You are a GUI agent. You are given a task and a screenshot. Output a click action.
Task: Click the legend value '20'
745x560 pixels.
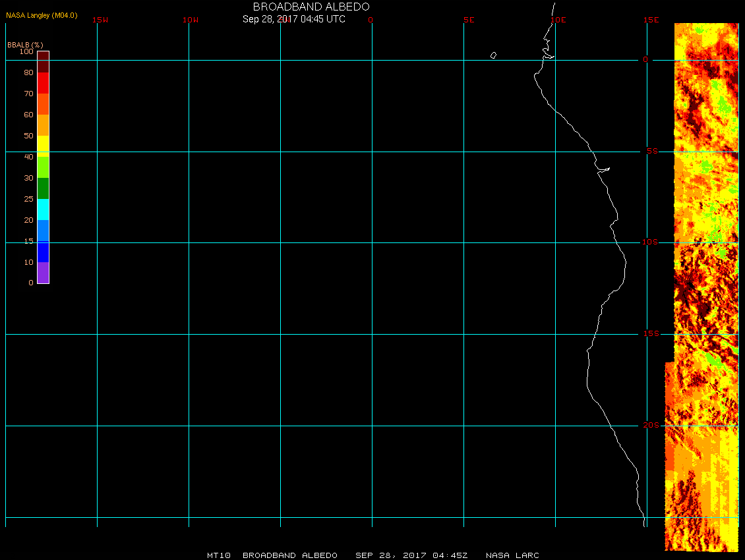(x=28, y=220)
